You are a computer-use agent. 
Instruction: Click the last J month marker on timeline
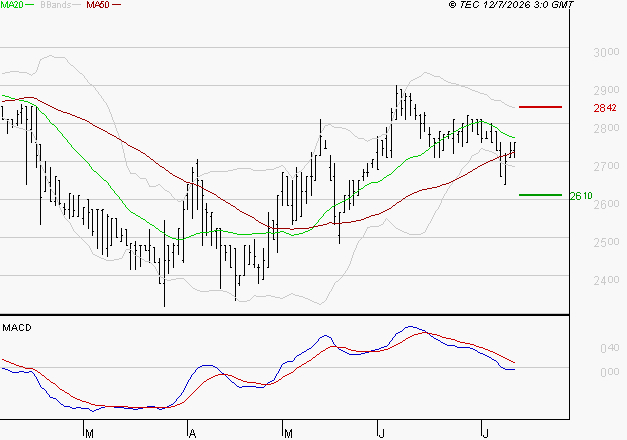click(485, 434)
